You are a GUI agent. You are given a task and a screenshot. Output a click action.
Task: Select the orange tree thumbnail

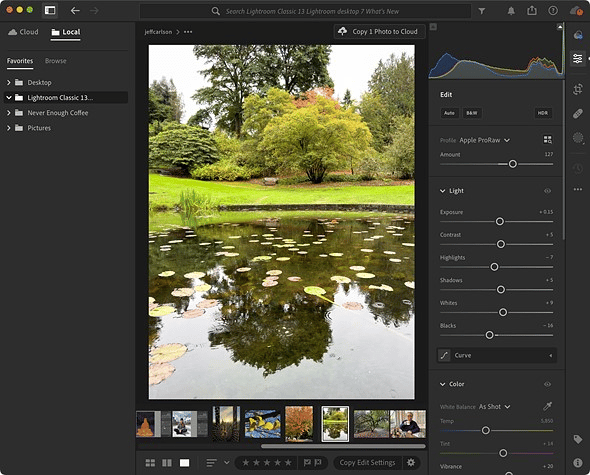click(x=299, y=423)
